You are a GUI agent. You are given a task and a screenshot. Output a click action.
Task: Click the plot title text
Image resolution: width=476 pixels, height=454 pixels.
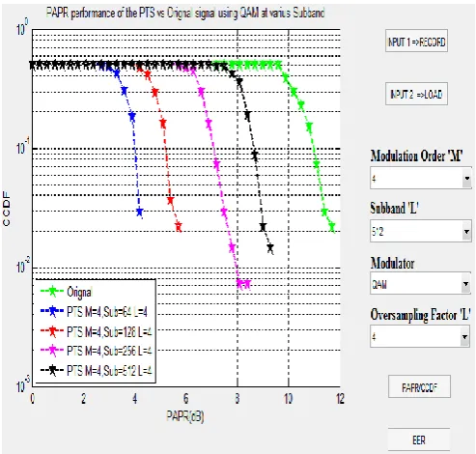coord(185,13)
